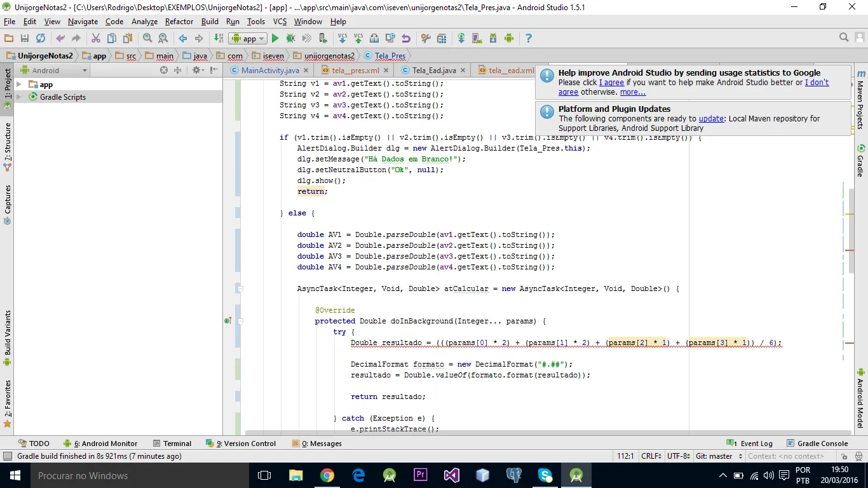
Task: Click the 'I agree' link in notification
Action: click(611, 83)
